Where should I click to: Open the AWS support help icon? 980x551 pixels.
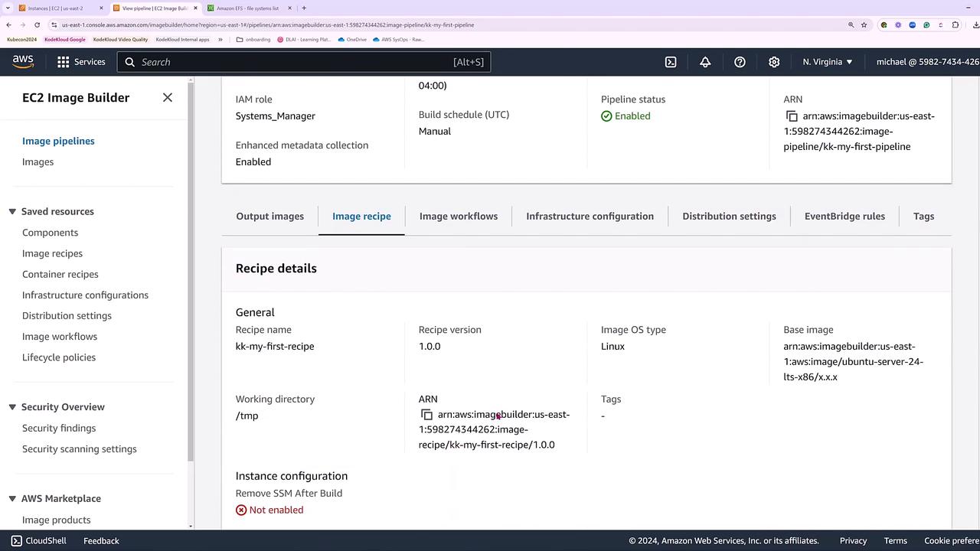click(740, 62)
